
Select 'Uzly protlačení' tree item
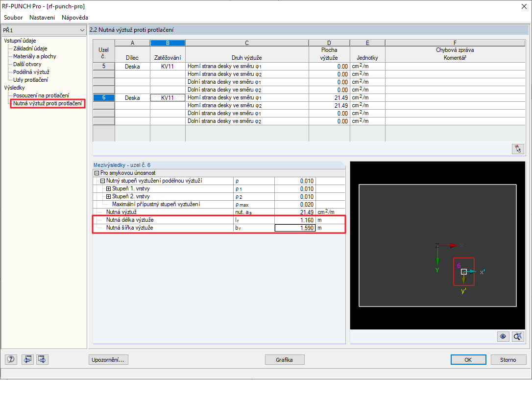pyautogui.click(x=30, y=80)
